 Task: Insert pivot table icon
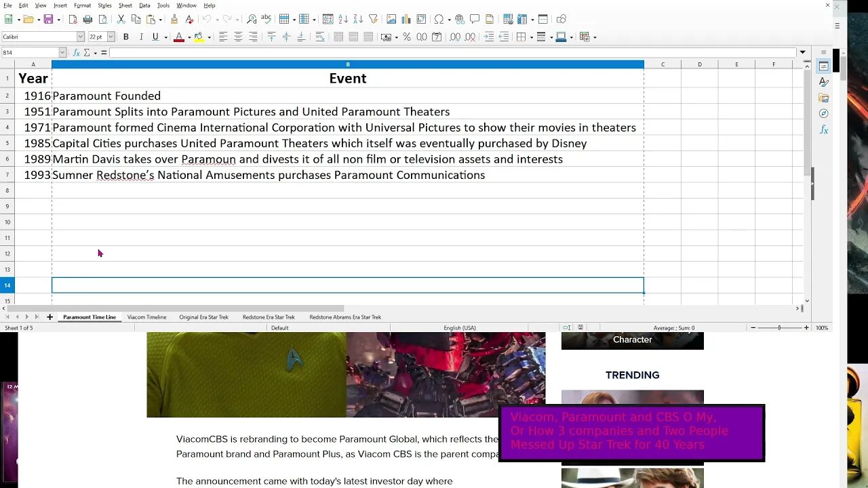pos(421,19)
